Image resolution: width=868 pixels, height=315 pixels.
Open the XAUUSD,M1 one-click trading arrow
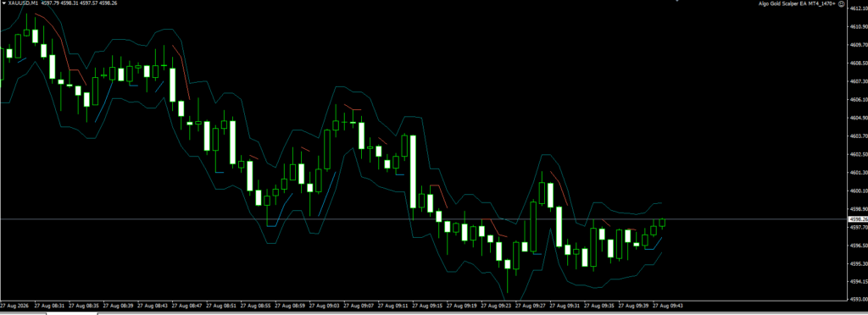point(4,3)
